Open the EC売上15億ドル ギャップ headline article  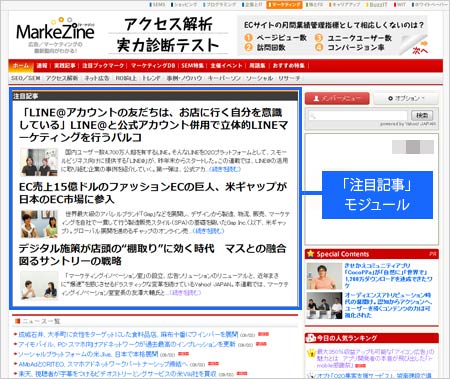coord(153,193)
